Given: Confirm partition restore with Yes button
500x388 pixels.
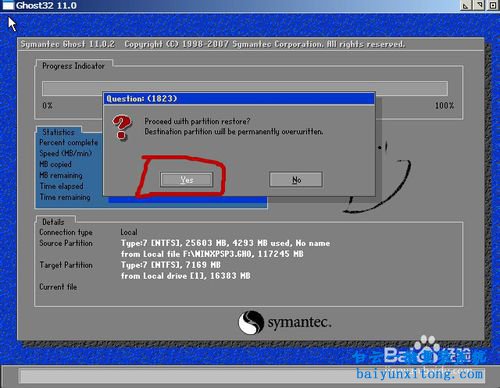Looking at the screenshot, I should pos(186,180).
